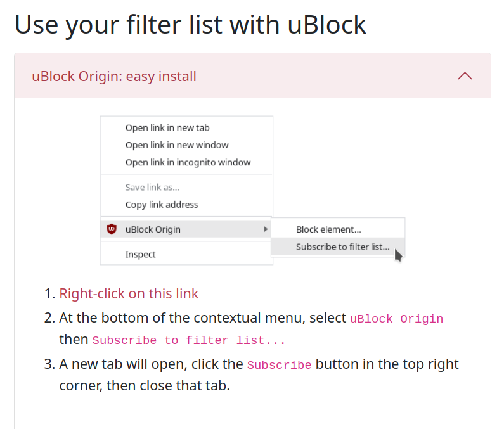Click the pink 'Subscribe' code label
Image resolution: width=504 pixels, height=429 pixels.
click(279, 366)
